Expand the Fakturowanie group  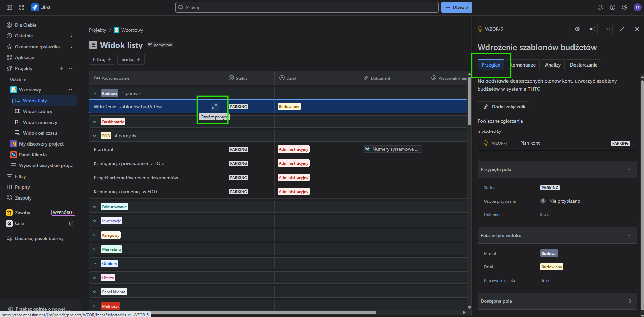(95, 207)
